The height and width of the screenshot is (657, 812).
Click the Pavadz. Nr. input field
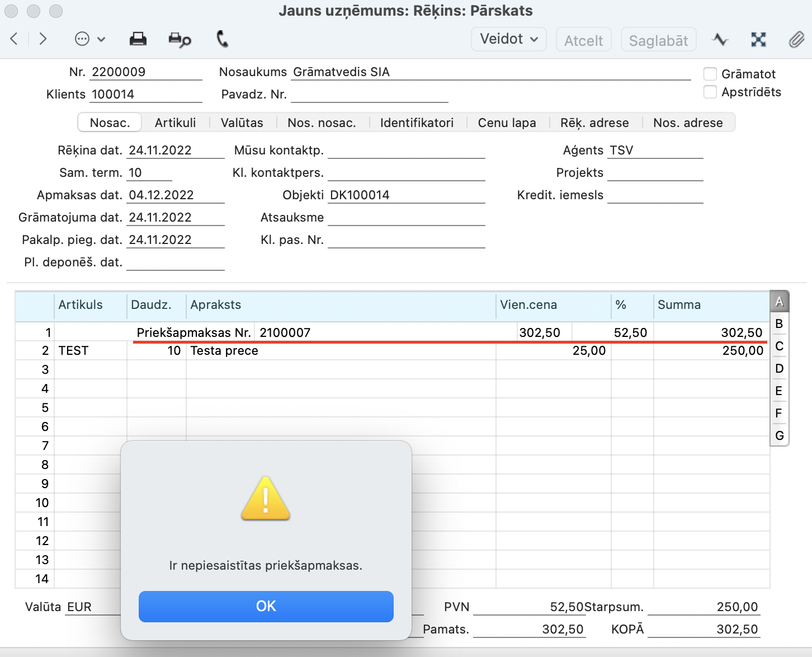pos(369,95)
